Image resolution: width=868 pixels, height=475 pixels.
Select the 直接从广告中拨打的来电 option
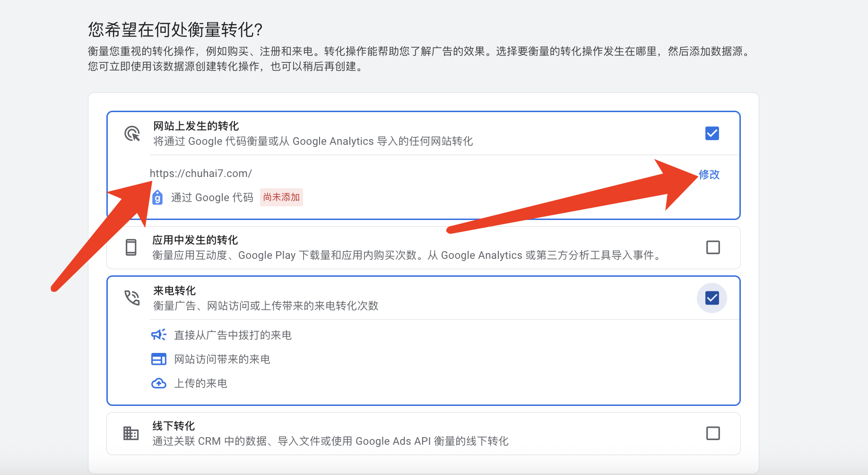pos(233,335)
